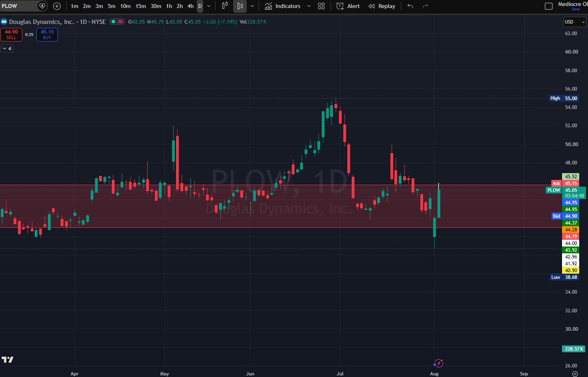
Task: Switch to the 2h timeframe
Action: pos(180,6)
